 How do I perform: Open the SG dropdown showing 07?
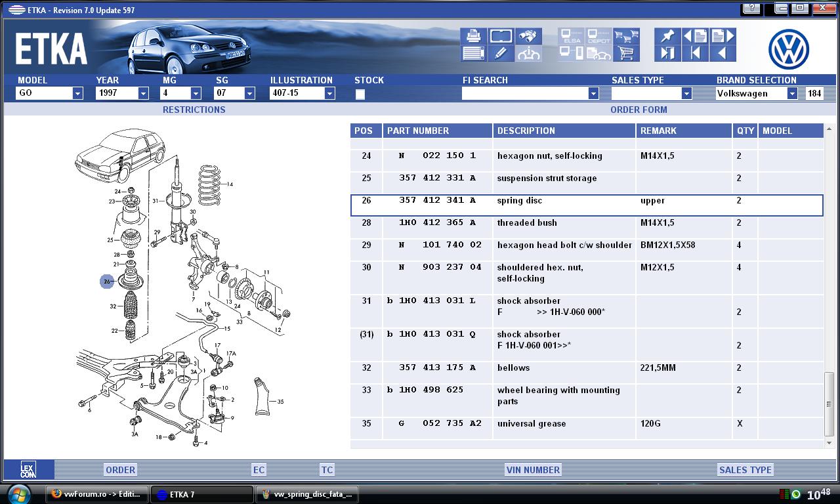[x=249, y=93]
